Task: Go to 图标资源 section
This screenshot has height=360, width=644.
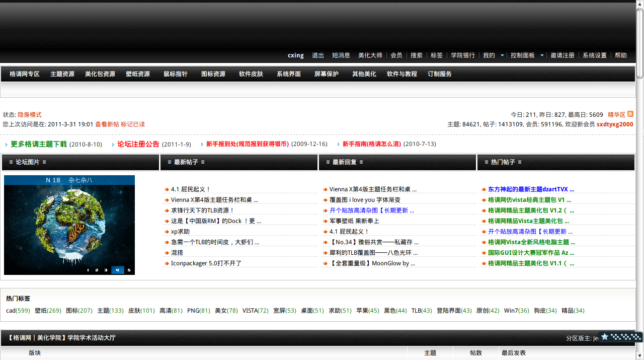Action: (213, 74)
